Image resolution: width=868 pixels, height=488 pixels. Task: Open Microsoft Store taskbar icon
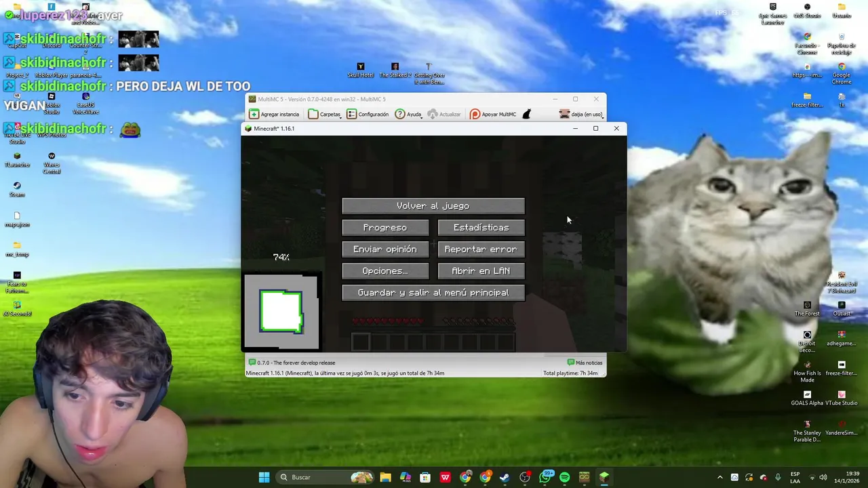click(425, 477)
